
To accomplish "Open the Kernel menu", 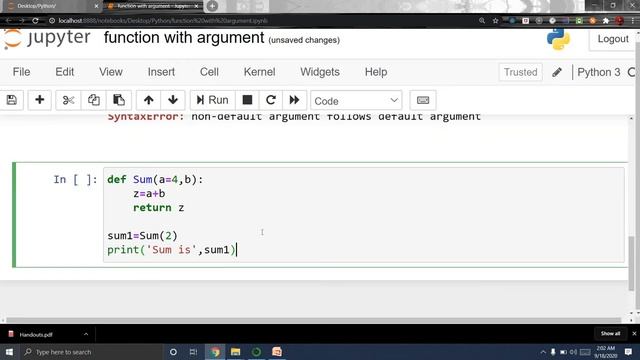I will (259, 72).
